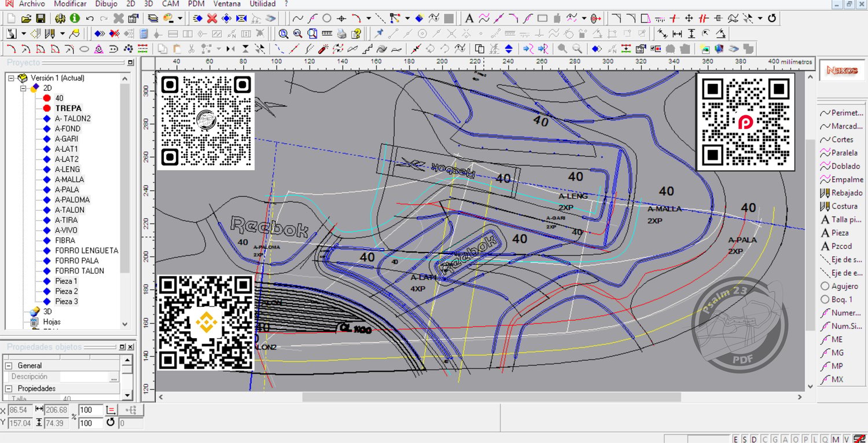Select the circle drawing tool
This screenshot has height=443, width=868.
point(326,19)
